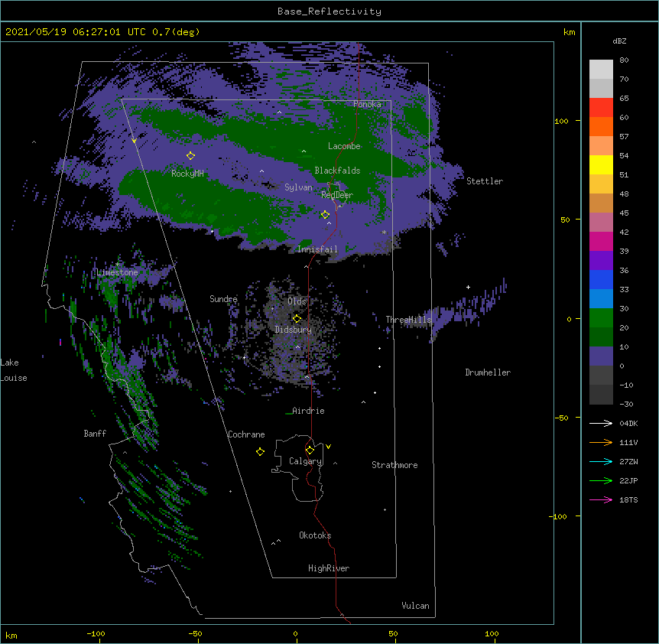Screen dimensions: 659x644
Task: Click the magenta 18TS arrow in legend
Action: pyautogui.click(x=601, y=499)
